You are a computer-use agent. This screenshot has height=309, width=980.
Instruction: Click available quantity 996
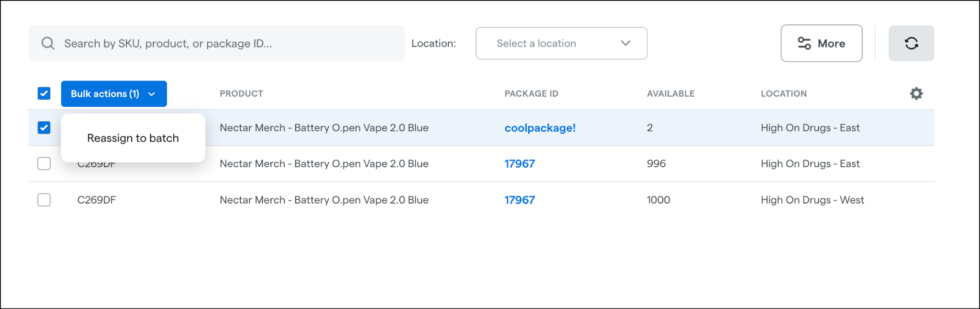coord(656,164)
